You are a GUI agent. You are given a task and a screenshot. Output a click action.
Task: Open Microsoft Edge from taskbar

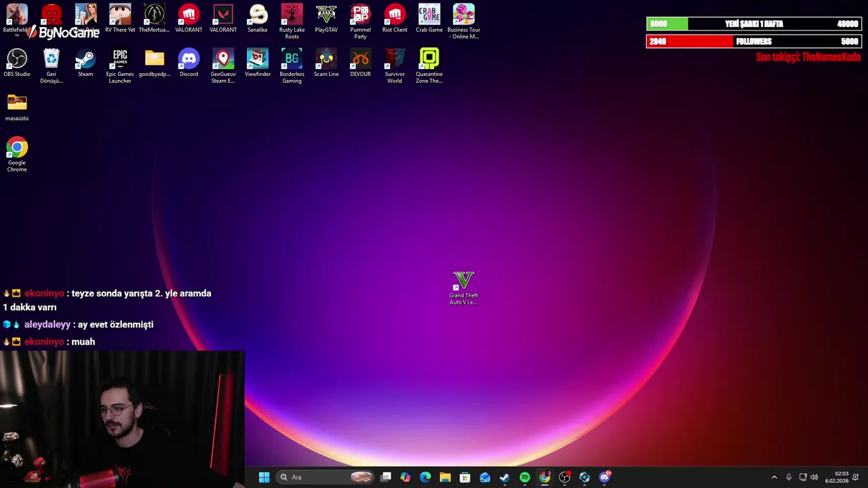425,477
